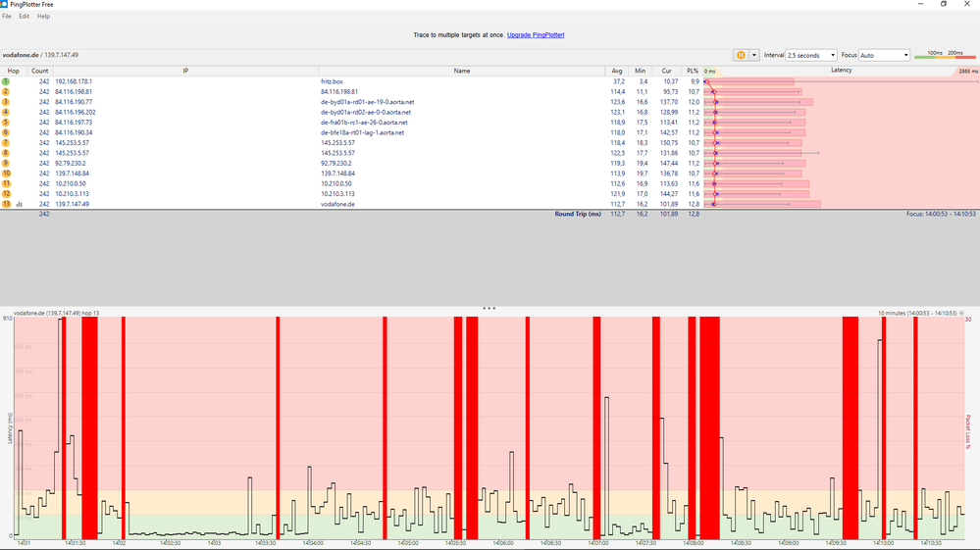Click the Avg column header
Screen dimensions: 980x550
617,71
